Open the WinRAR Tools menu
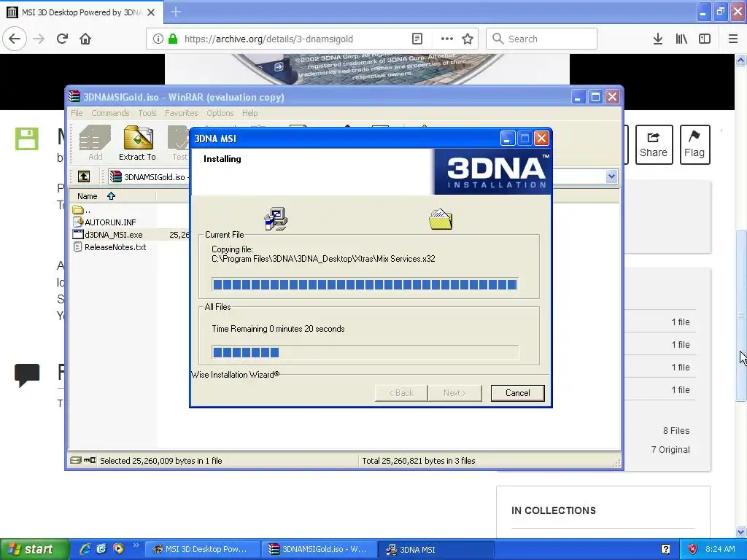The width and height of the screenshot is (747, 560). pos(147,113)
